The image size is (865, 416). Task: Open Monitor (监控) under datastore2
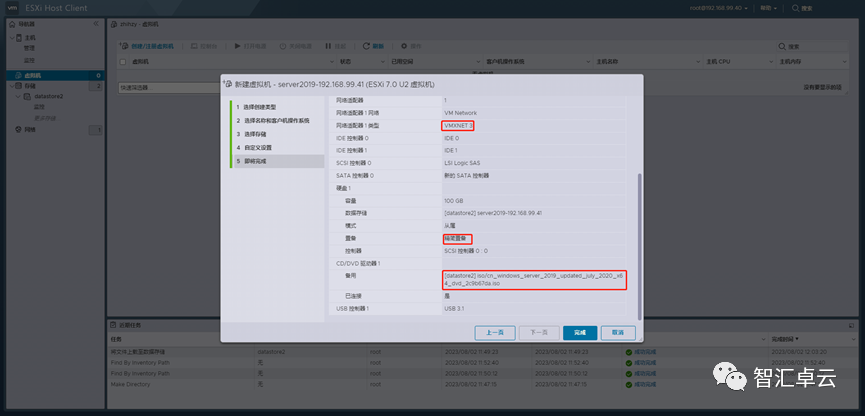point(40,107)
